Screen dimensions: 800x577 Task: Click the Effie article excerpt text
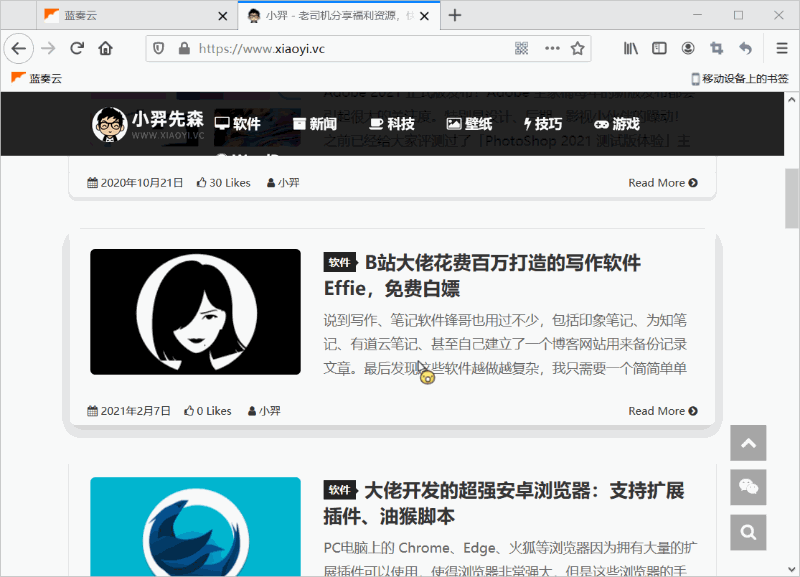click(505, 344)
